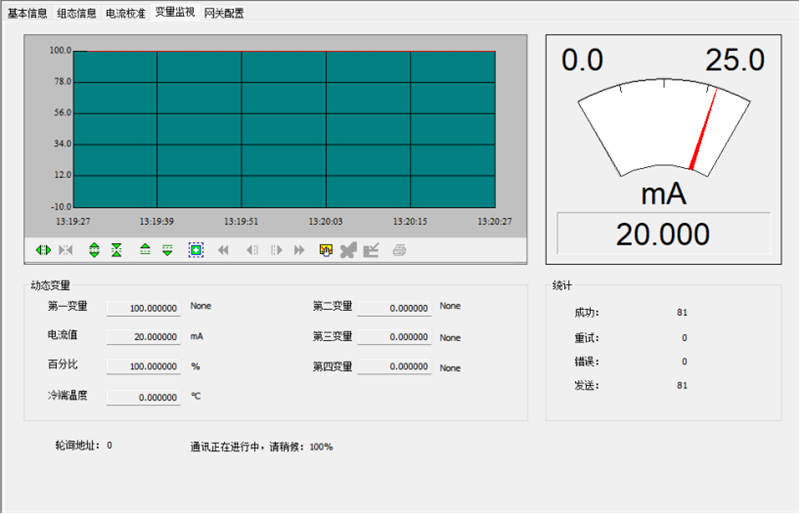Screen dimensions: 800x514
Task: Click the step backward chart icon
Action: [252, 250]
